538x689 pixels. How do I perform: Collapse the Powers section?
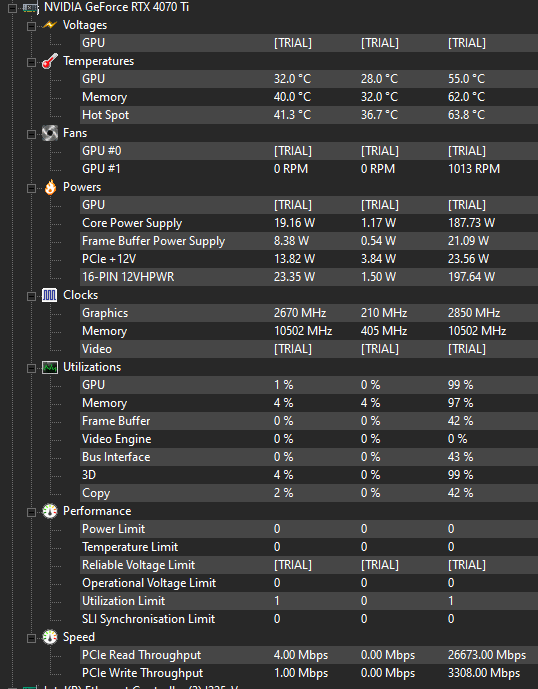pyautogui.click(x=31, y=188)
